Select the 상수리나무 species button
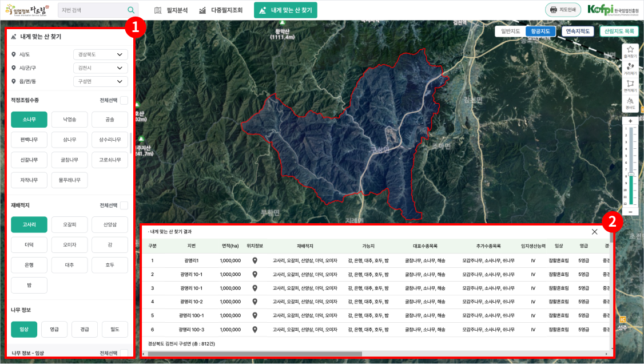This screenshot has width=644, height=364. pyautogui.click(x=110, y=140)
